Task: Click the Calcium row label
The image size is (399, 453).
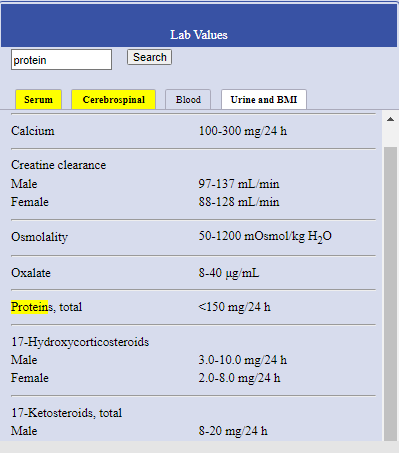Action: point(33,131)
